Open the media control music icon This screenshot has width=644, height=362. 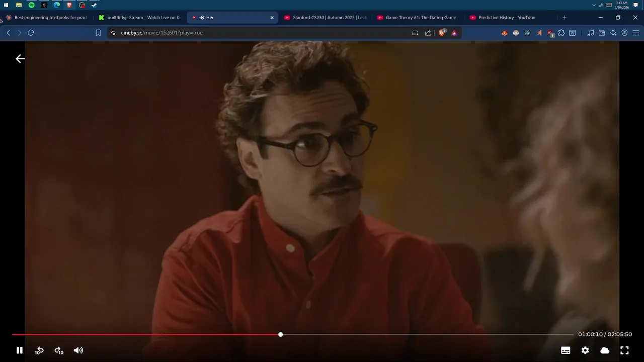pos(591,33)
